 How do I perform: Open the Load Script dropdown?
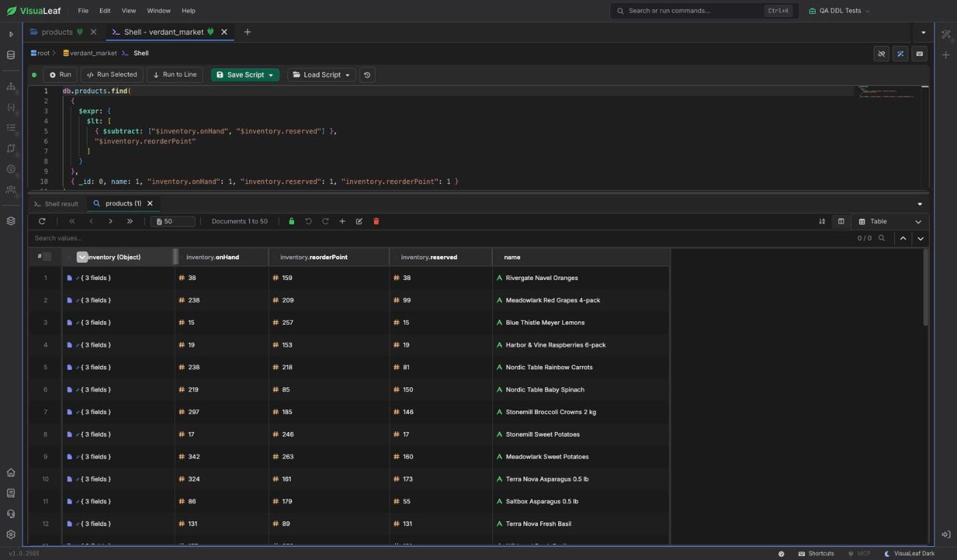click(x=321, y=75)
